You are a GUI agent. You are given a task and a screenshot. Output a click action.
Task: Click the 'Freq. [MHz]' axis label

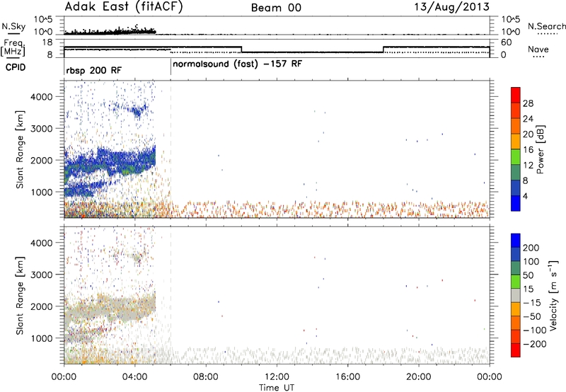click(13, 47)
